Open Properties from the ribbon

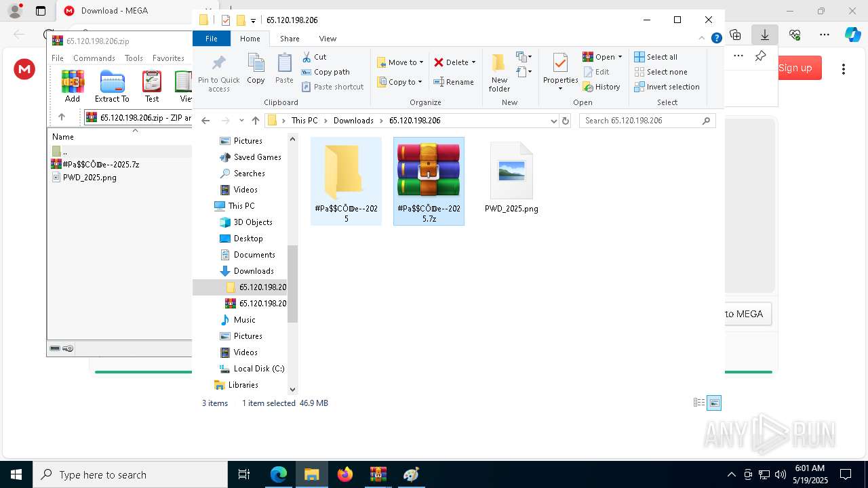[x=560, y=73]
